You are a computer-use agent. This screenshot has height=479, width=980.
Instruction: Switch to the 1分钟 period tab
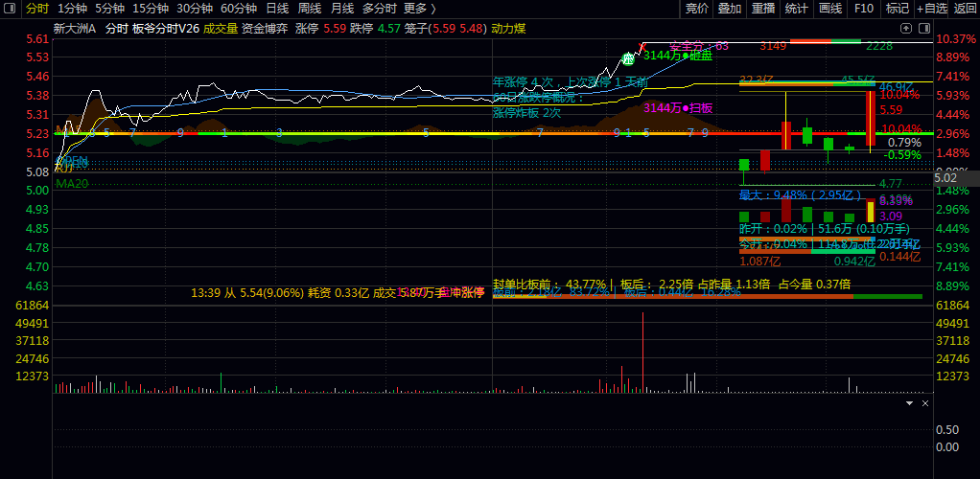(x=73, y=8)
